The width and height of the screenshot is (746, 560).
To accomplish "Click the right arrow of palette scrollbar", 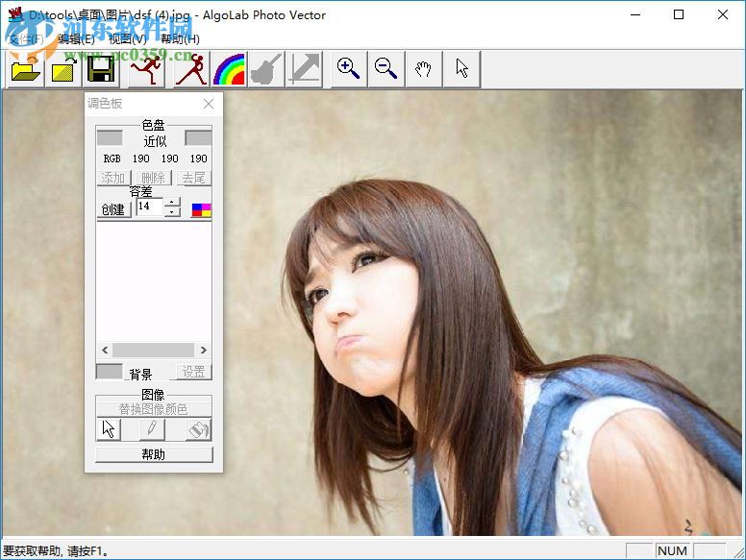I will tap(204, 351).
